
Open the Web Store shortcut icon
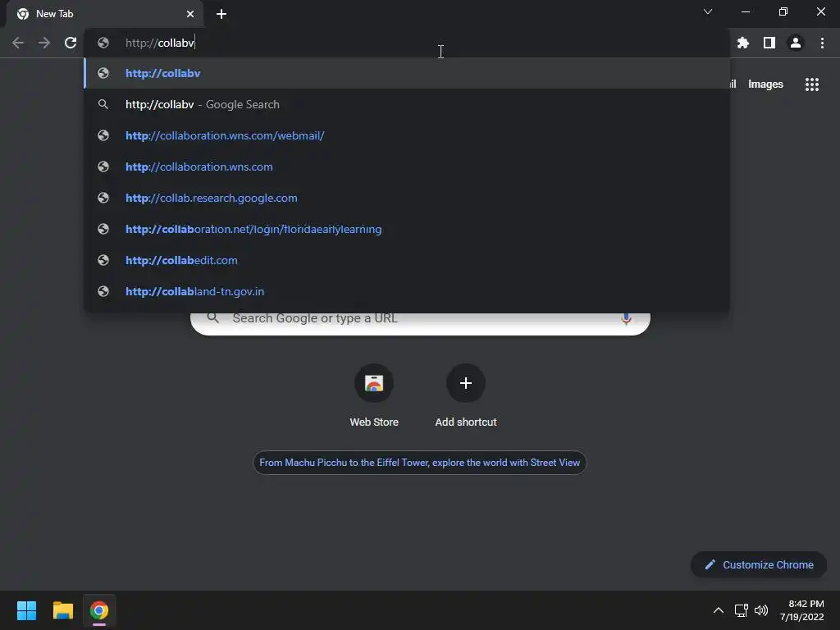pos(374,383)
